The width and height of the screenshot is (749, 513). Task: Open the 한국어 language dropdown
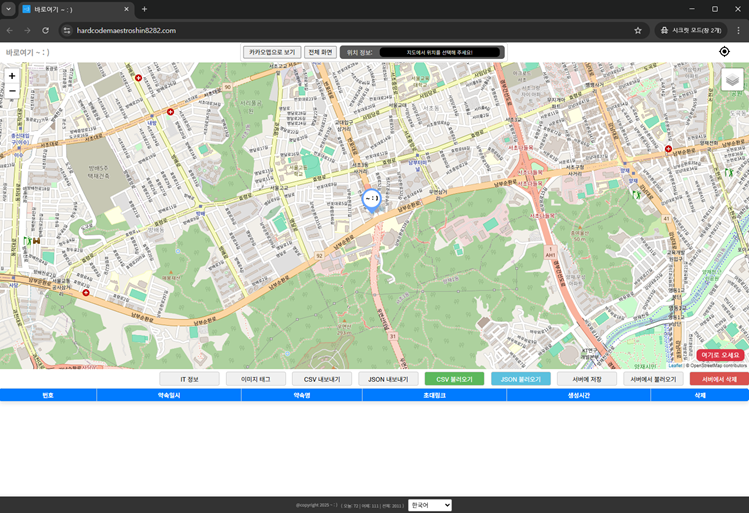click(430, 505)
